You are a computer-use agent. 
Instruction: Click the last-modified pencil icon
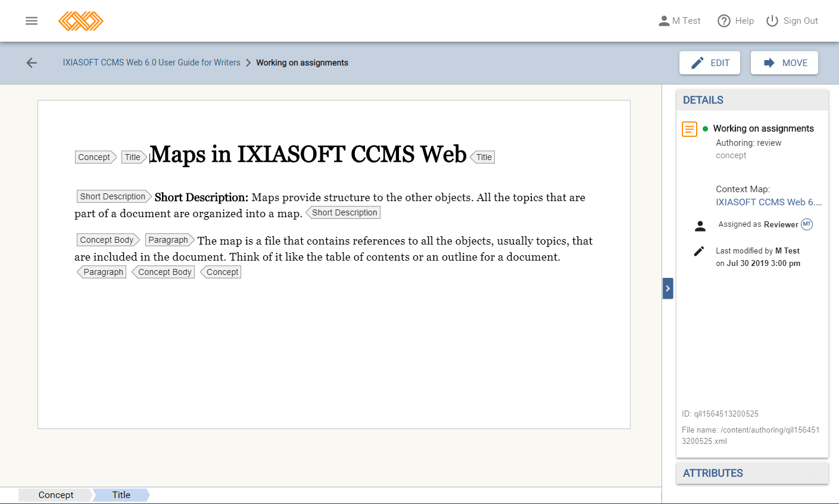pos(699,251)
